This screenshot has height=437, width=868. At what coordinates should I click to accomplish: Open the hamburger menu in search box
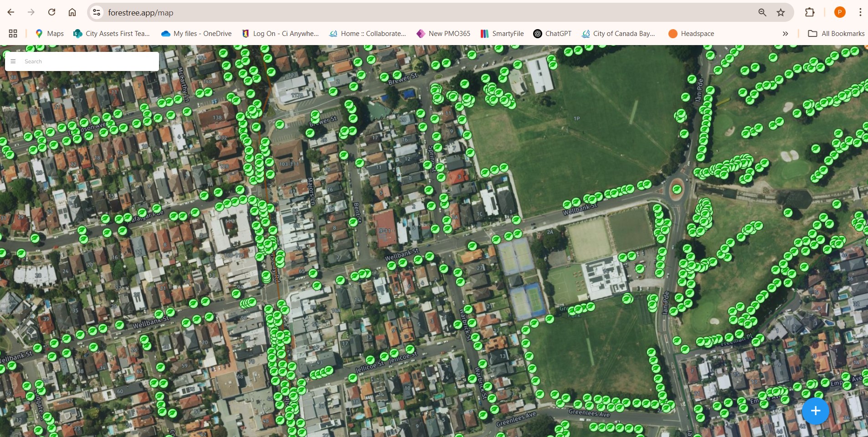click(13, 61)
